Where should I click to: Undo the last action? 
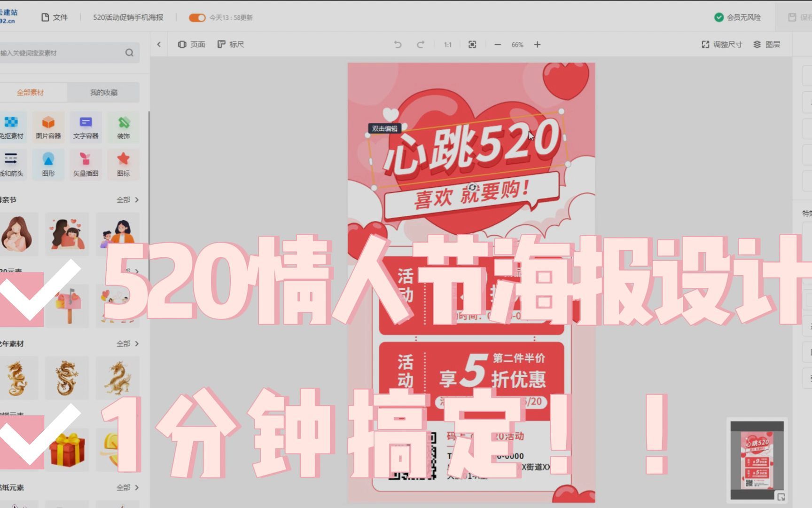pos(398,44)
